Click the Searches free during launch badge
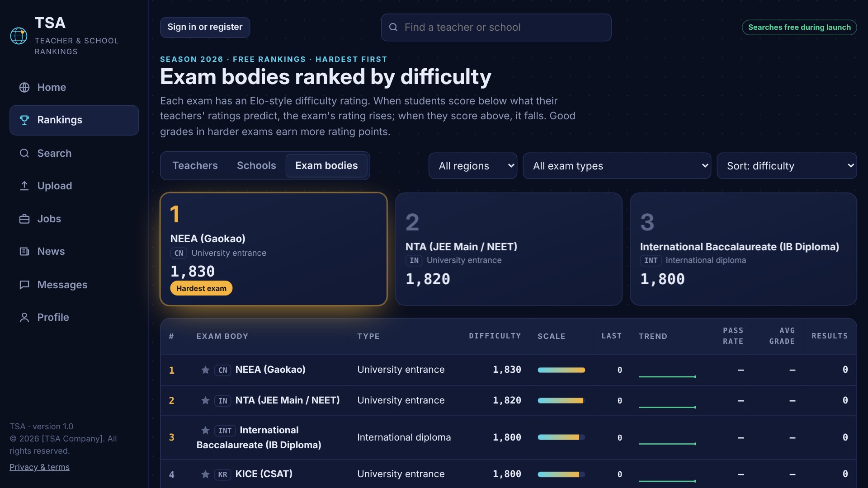 799,27
